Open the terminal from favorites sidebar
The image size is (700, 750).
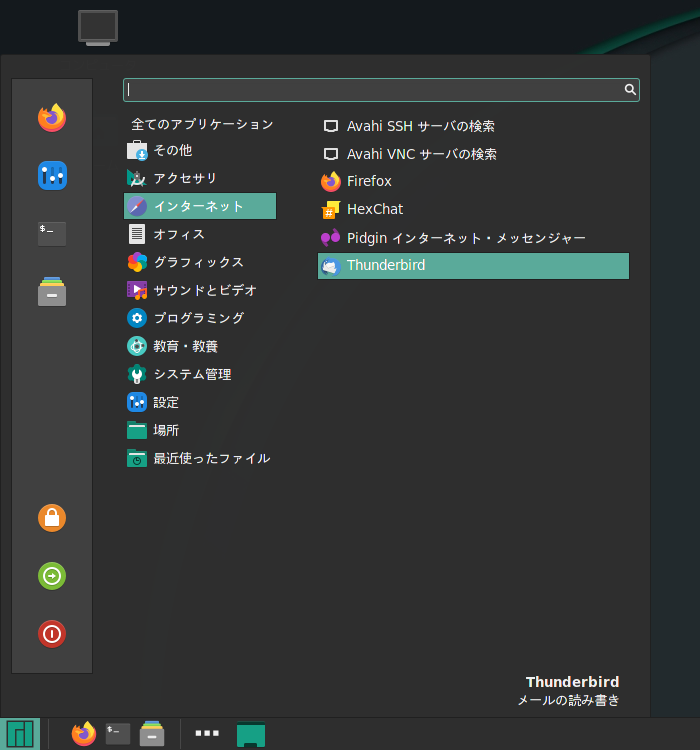52,234
